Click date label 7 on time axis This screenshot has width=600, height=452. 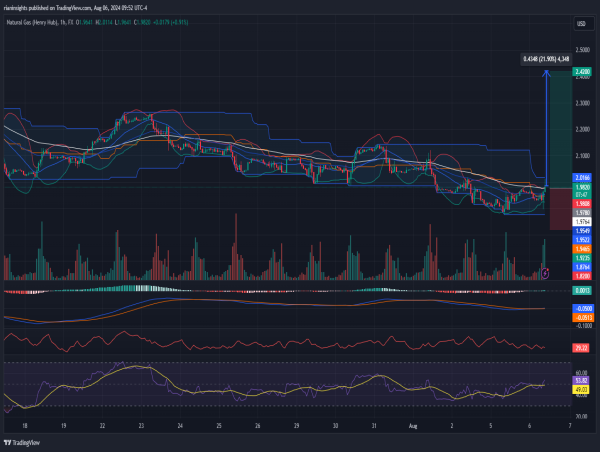click(x=570, y=426)
